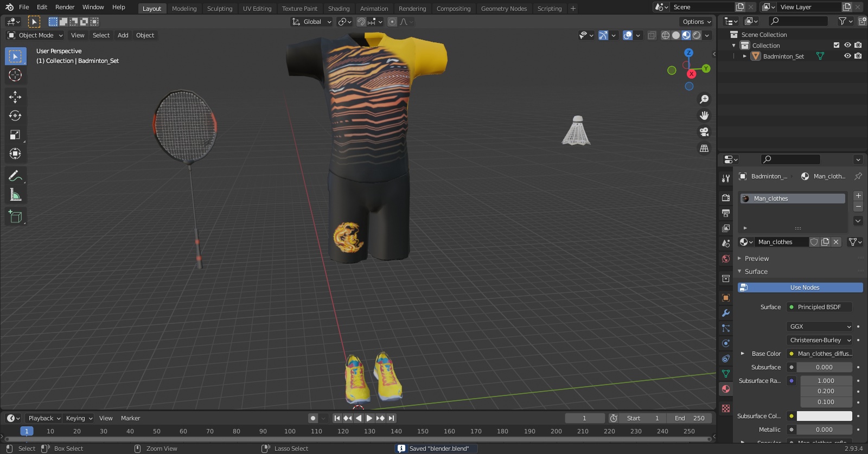The height and width of the screenshot is (454, 868).
Task: Switch to Geometry Nodes workspace tab
Action: (x=504, y=9)
